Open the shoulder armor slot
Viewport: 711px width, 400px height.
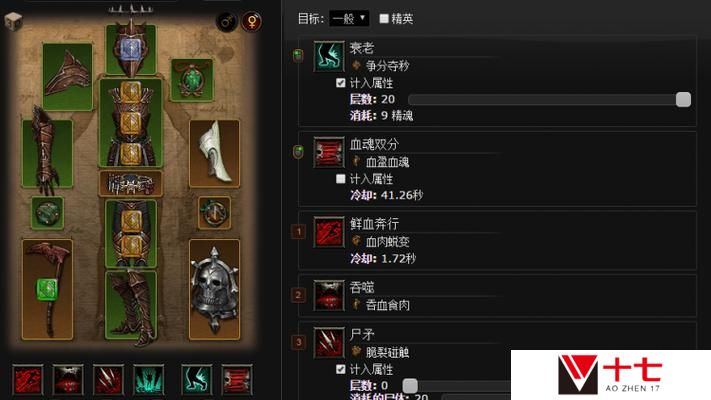pyautogui.click(x=68, y=76)
